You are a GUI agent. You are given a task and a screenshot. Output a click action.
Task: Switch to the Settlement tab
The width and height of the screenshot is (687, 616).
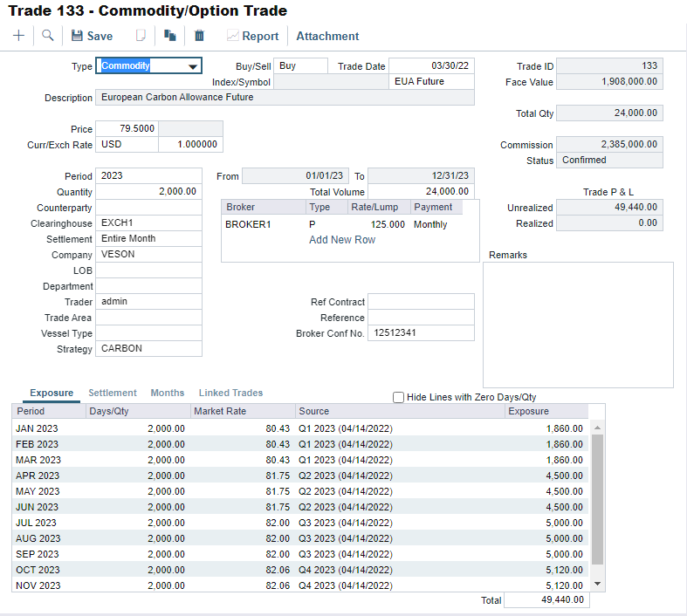pos(113,394)
